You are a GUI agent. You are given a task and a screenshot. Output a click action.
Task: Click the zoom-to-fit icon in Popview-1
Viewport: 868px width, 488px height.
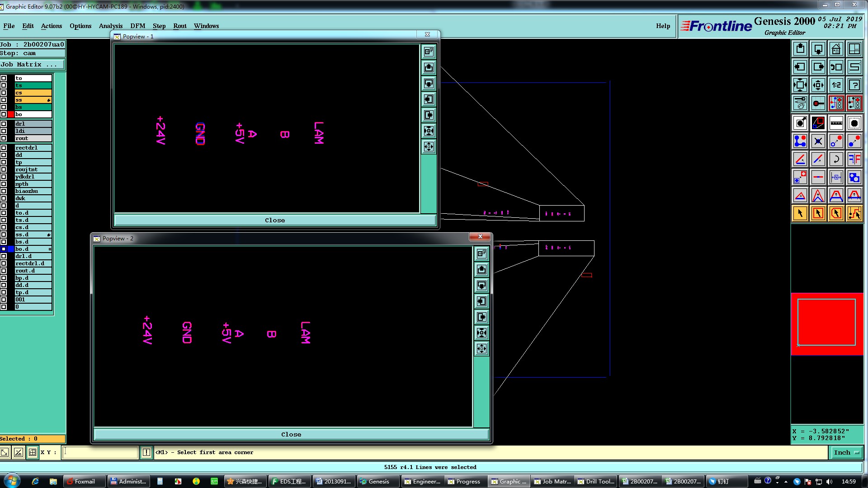point(429,131)
